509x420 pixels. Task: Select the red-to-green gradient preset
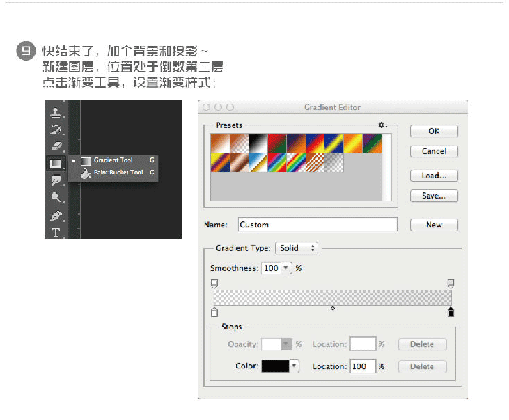tap(277, 143)
